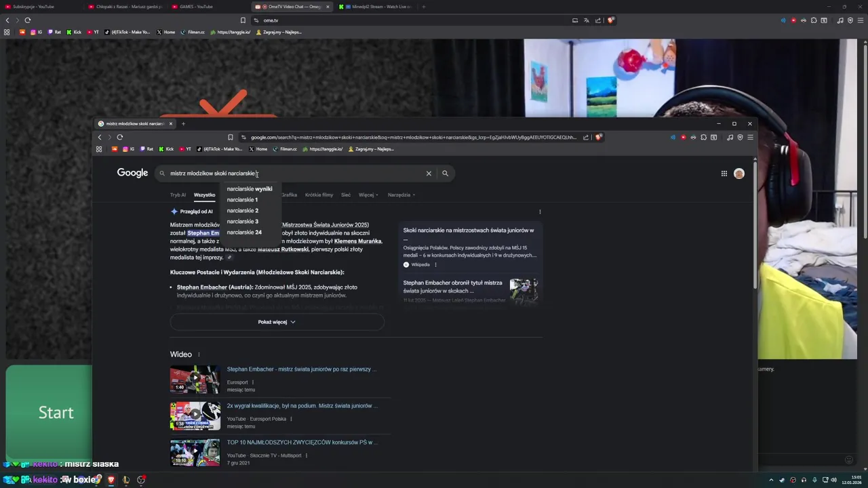Go back in the front Google window
The height and width of the screenshot is (488, 868).
click(x=100, y=137)
